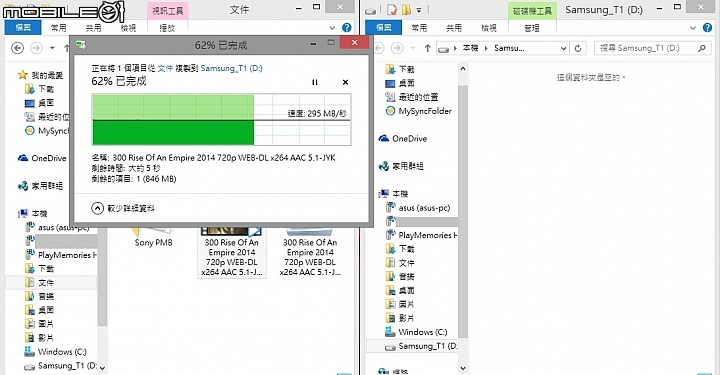Open 家用群組 in Samsung_T1 window sidebar

401,166
